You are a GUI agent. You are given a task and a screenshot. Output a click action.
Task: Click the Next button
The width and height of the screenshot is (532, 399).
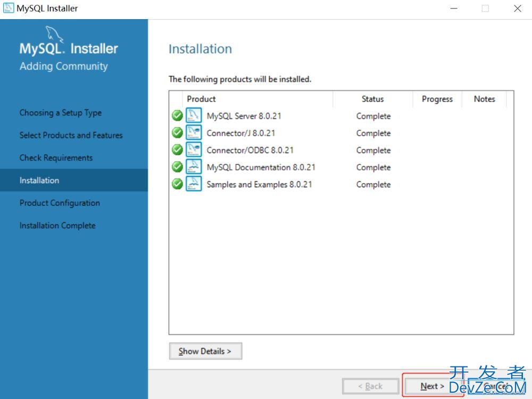click(x=432, y=386)
